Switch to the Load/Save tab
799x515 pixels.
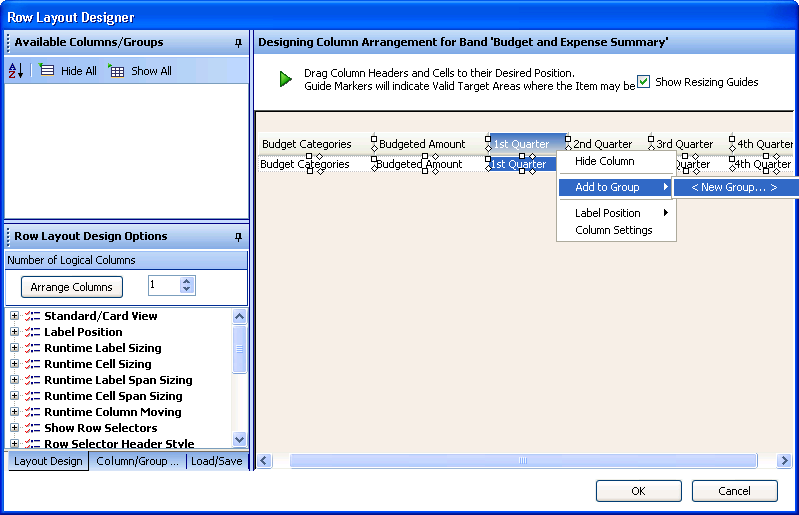(217, 461)
